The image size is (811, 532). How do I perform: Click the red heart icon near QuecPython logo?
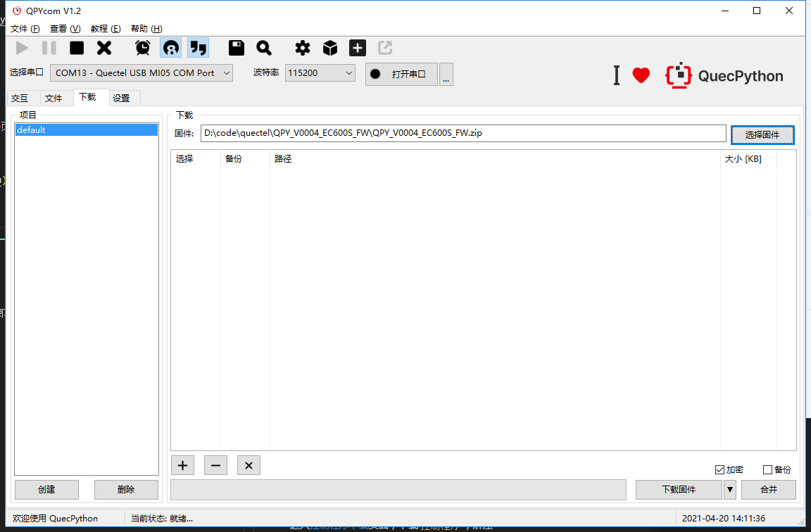pyautogui.click(x=641, y=75)
